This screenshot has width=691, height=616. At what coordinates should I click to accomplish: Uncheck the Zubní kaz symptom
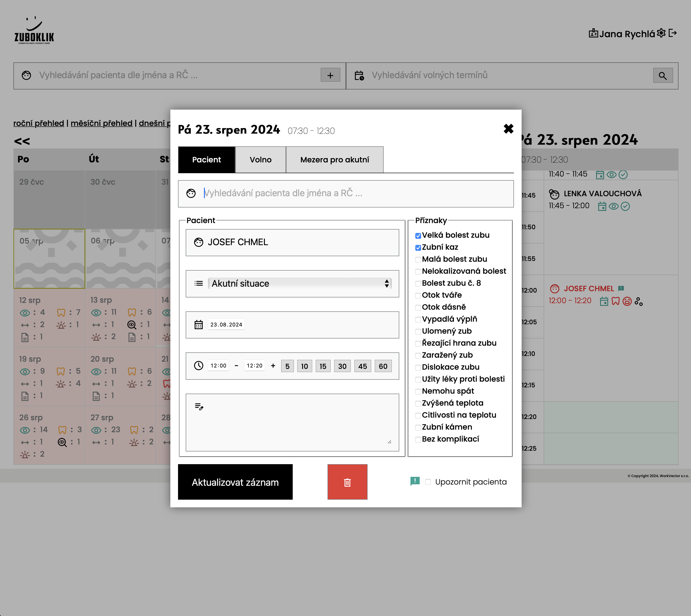418,247
